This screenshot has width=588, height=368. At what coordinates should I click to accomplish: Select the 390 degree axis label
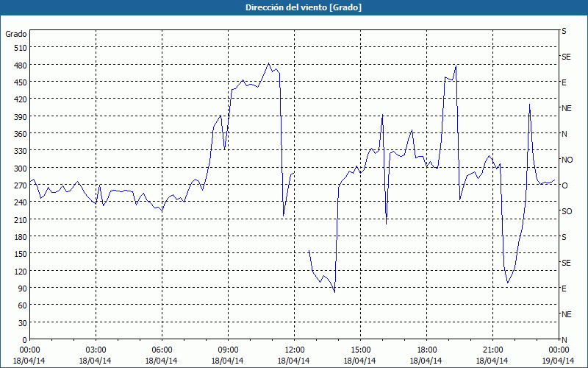[x=21, y=117]
